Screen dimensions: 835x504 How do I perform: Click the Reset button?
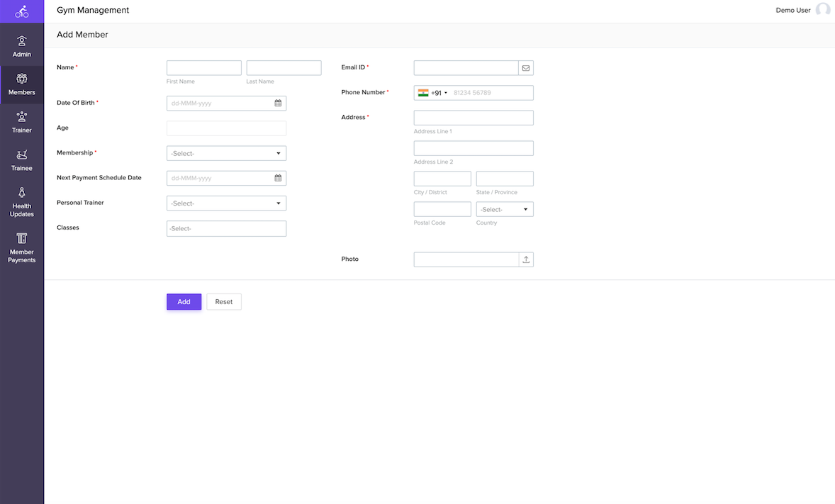pos(224,302)
